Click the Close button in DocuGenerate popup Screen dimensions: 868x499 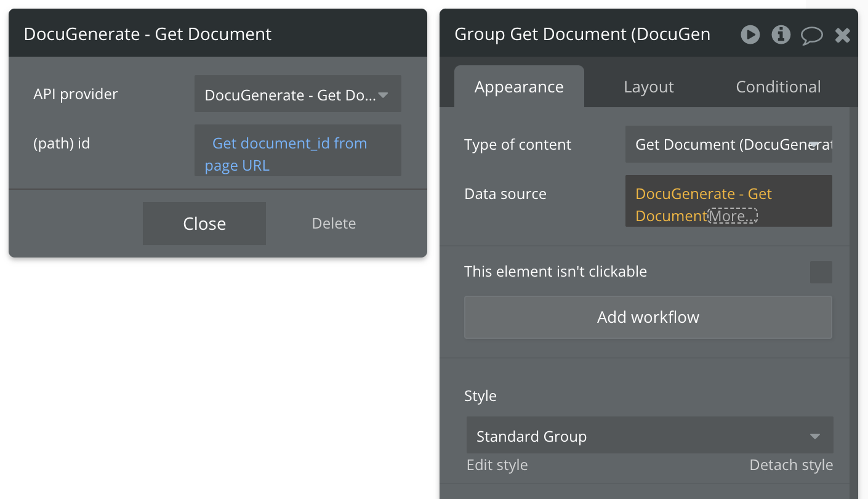204,224
